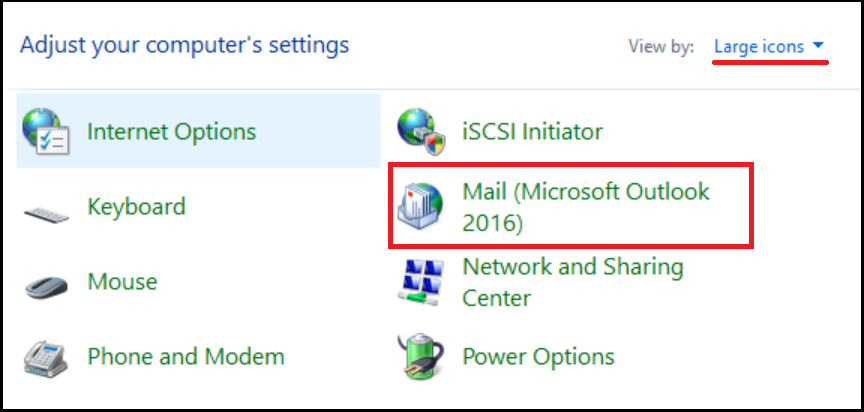Click the Internet Options globe checklist icon
864x412 pixels.
[46, 131]
